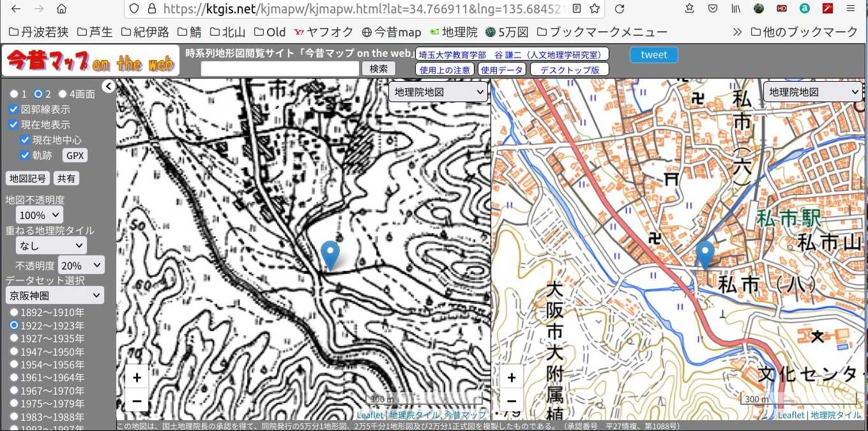
Task: Click the tweet button
Action: pyautogui.click(x=653, y=55)
